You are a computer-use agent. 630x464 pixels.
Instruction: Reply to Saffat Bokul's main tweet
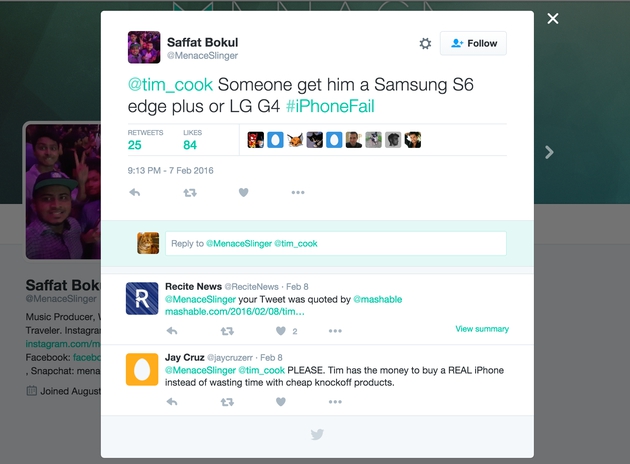tap(135, 192)
